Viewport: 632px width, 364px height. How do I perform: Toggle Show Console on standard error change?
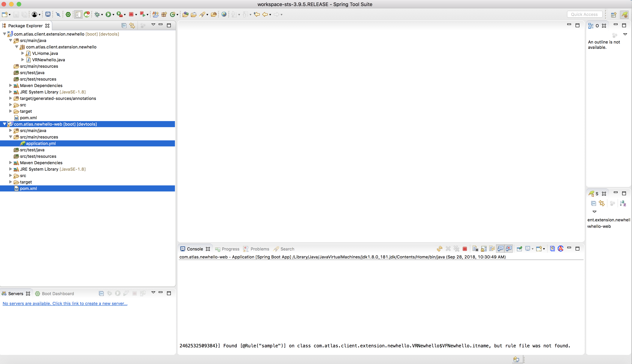coord(509,249)
